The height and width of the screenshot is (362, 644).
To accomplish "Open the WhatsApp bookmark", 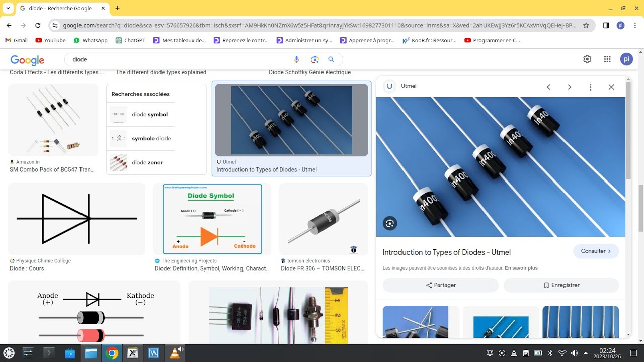I will (91, 40).
